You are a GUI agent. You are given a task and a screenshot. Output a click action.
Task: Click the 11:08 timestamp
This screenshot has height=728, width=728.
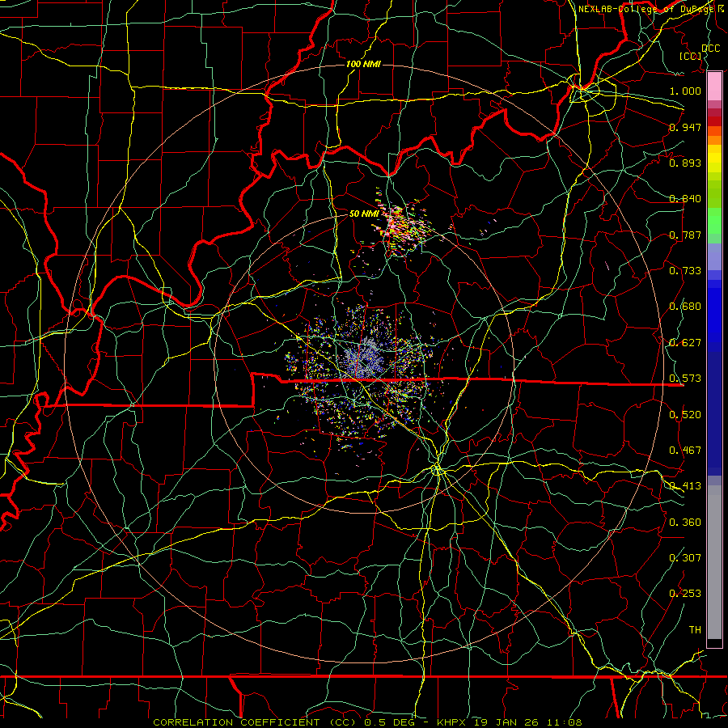point(564,722)
